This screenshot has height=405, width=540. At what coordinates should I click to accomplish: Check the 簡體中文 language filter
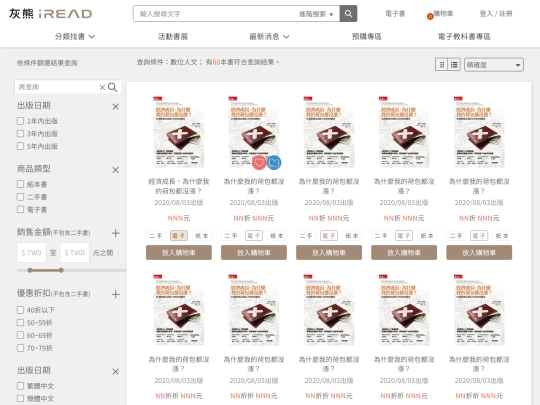pyautogui.click(x=20, y=398)
